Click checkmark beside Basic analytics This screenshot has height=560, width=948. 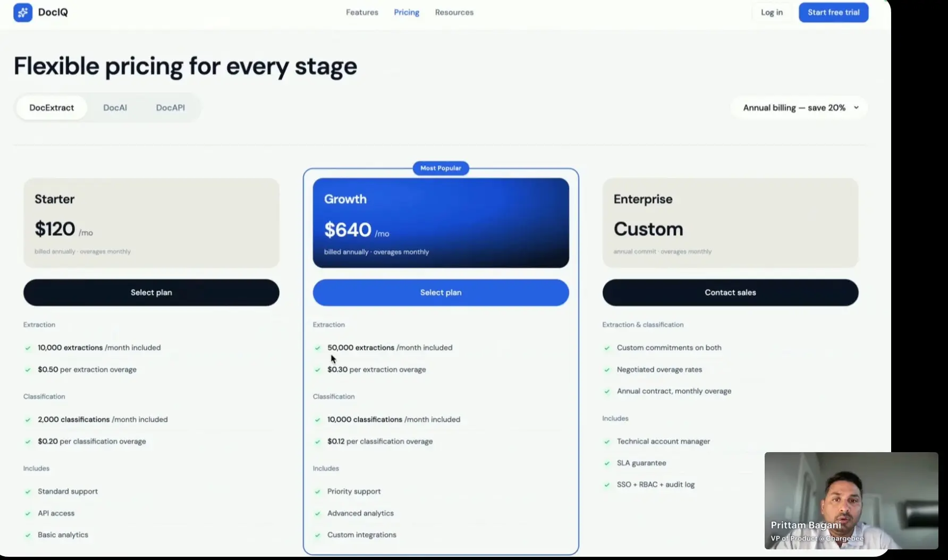coord(28,535)
